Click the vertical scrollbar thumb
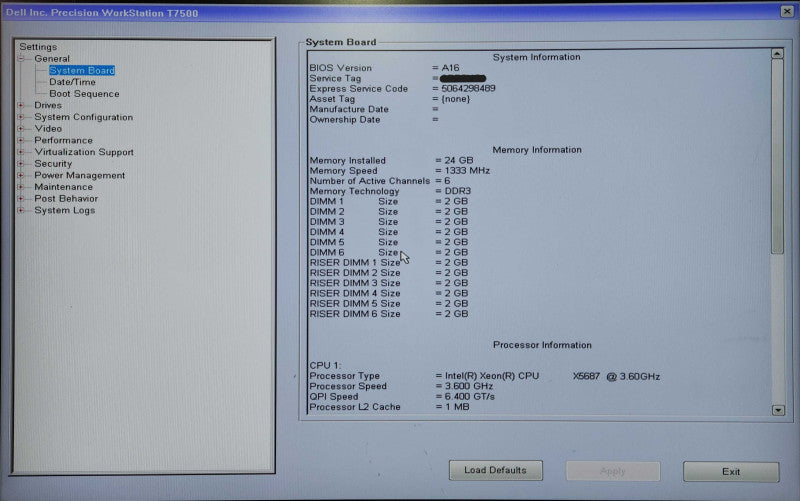Viewport: 800px width, 501px height. [778, 157]
